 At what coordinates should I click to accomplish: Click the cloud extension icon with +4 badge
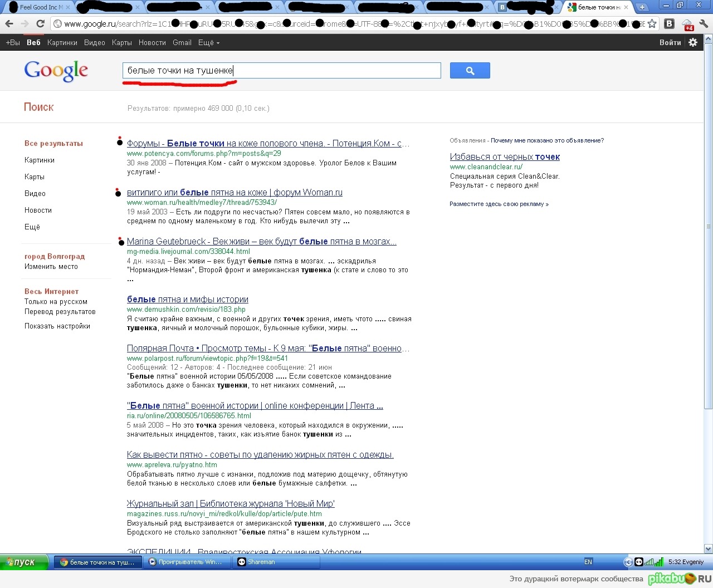click(687, 24)
